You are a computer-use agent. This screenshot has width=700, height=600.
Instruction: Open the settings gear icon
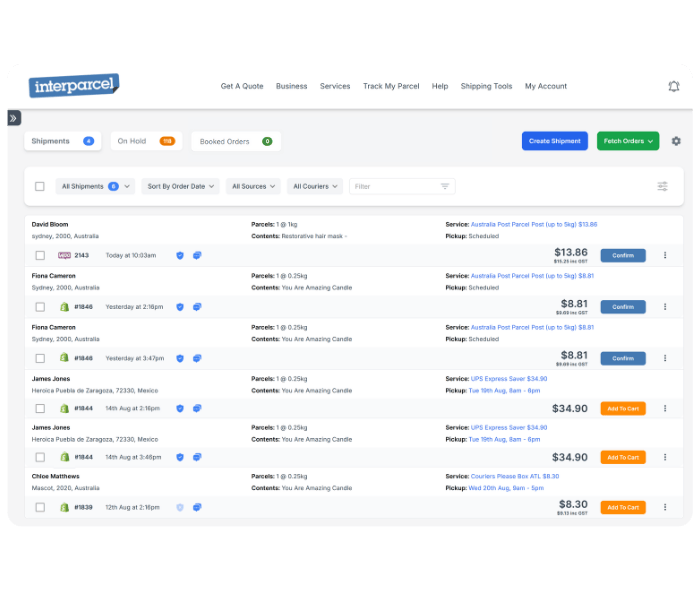tap(676, 141)
